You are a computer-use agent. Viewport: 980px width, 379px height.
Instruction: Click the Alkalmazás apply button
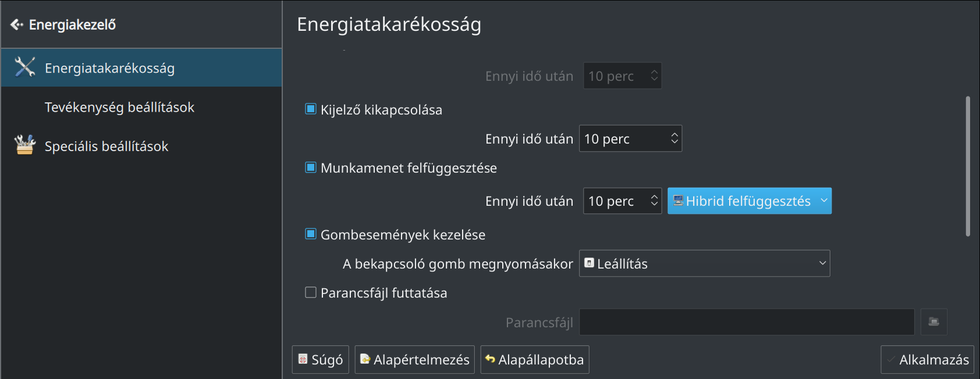point(928,360)
